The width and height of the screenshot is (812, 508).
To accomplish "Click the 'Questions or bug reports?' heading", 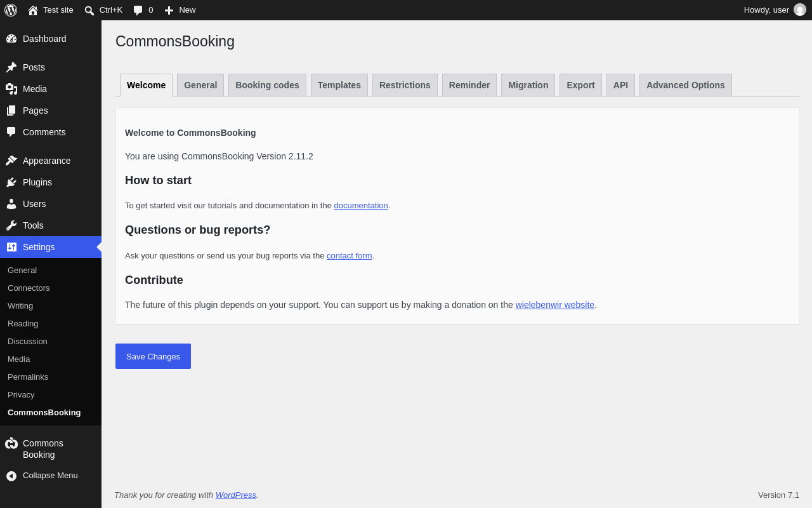I will click(x=197, y=230).
